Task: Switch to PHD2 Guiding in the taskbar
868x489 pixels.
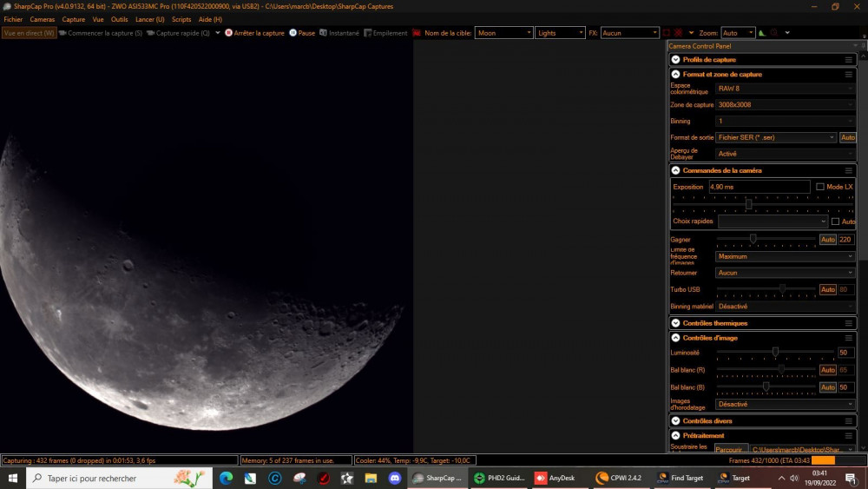Action: [499, 478]
